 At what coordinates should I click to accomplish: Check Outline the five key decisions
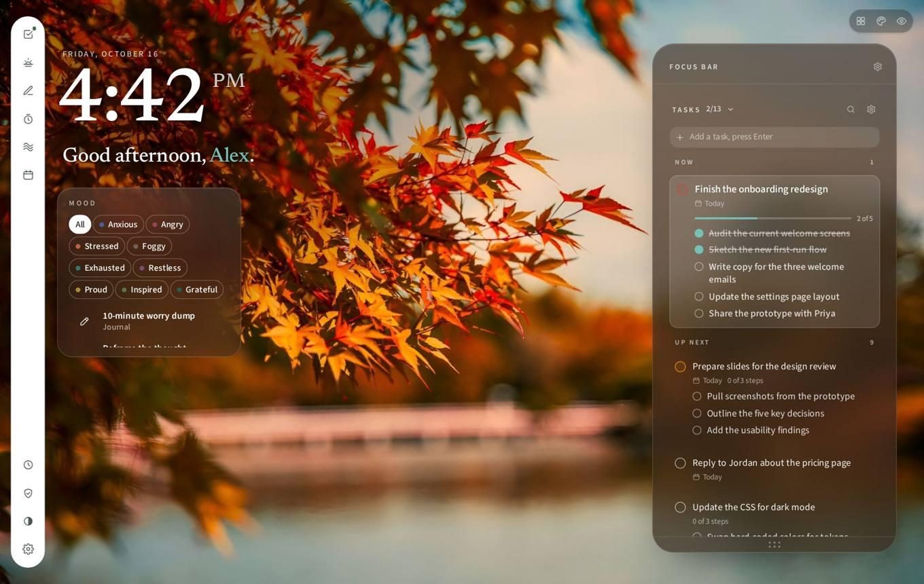696,413
